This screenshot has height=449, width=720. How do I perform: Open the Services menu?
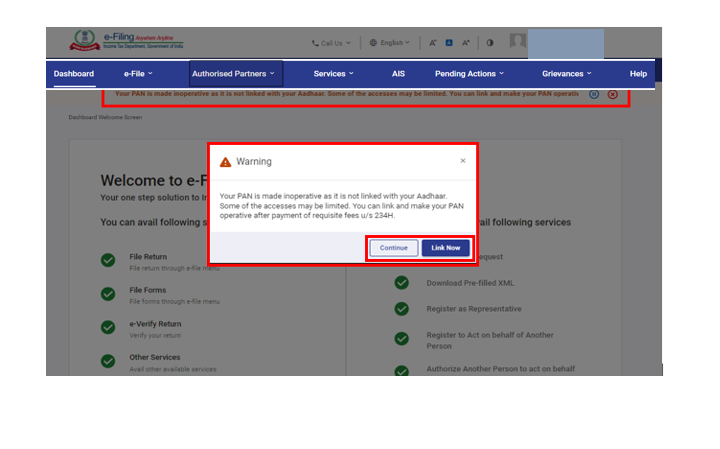pos(334,74)
